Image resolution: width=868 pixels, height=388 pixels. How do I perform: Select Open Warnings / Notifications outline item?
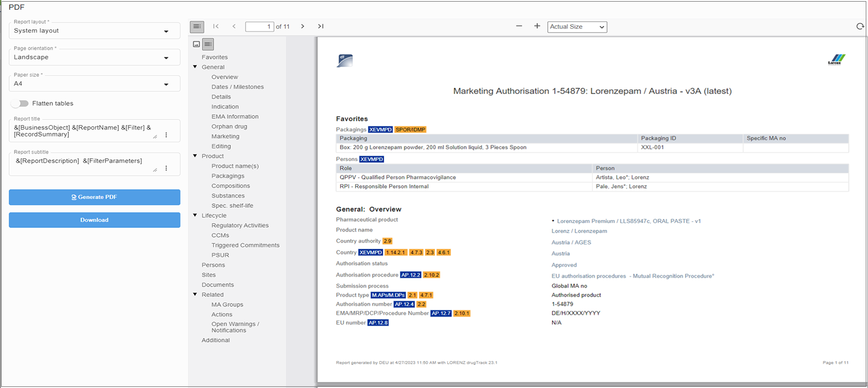(x=235, y=327)
